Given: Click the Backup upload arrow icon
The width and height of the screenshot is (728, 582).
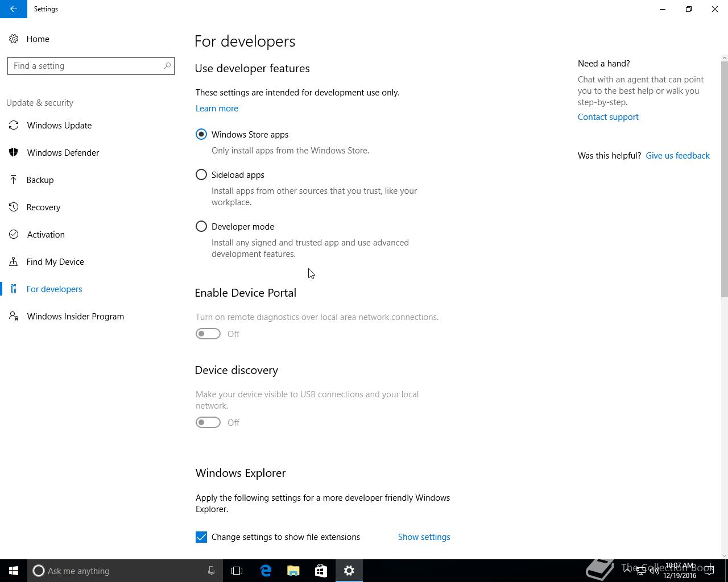Looking at the screenshot, I should pyautogui.click(x=14, y=180).
